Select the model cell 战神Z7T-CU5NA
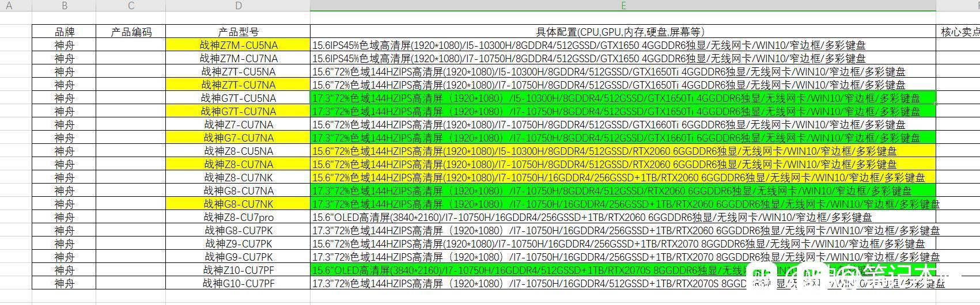 (238, 71)
